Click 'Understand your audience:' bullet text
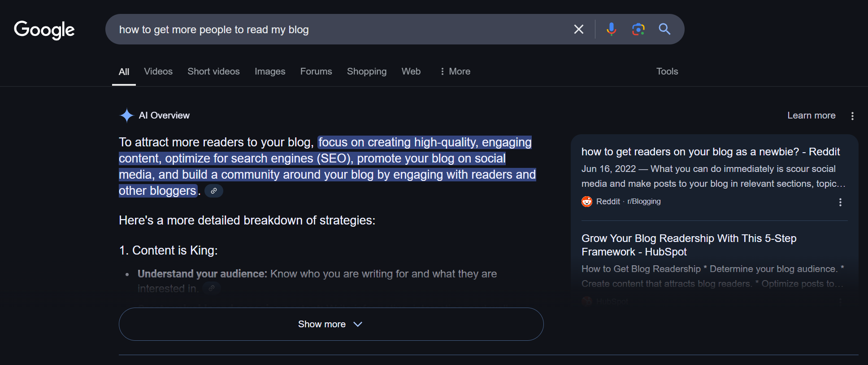Viewport: 868px width, 365px height. tap(202, 274)
